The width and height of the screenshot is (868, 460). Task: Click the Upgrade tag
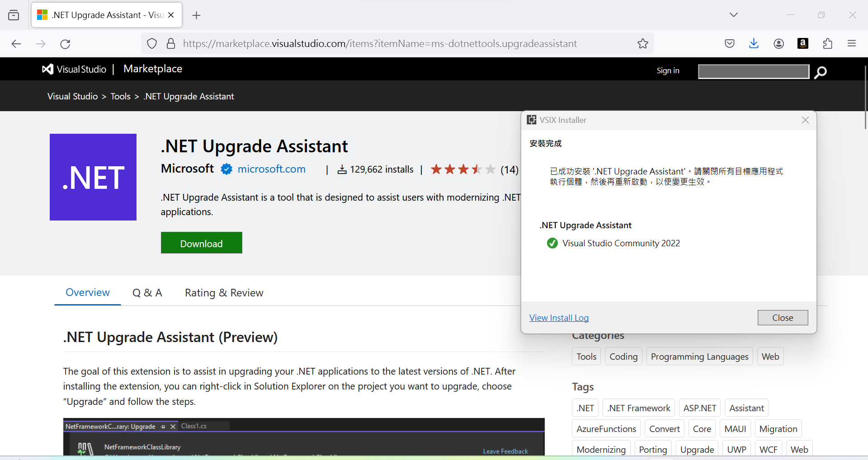coord(697,449)
